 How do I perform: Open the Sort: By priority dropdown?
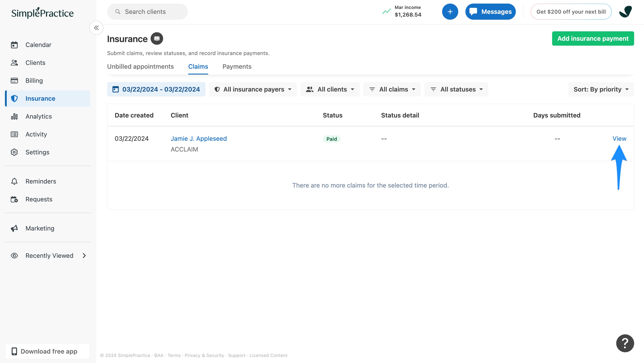point(601,89)
